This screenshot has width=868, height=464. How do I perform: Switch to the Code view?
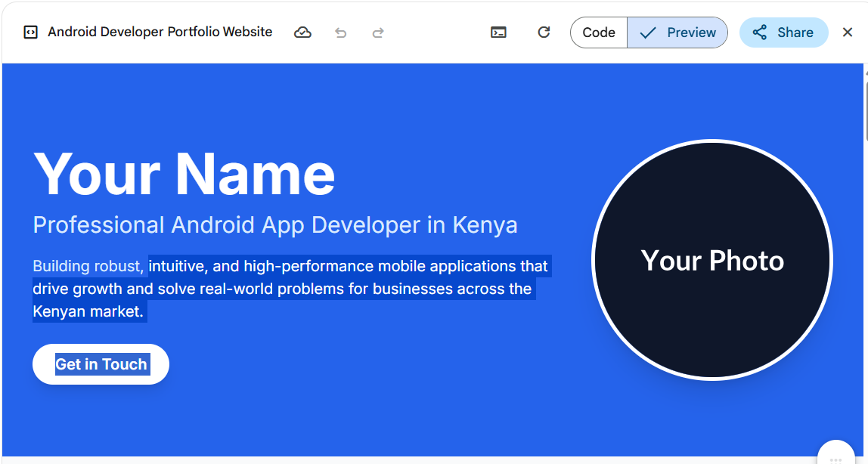pos(598,32)
